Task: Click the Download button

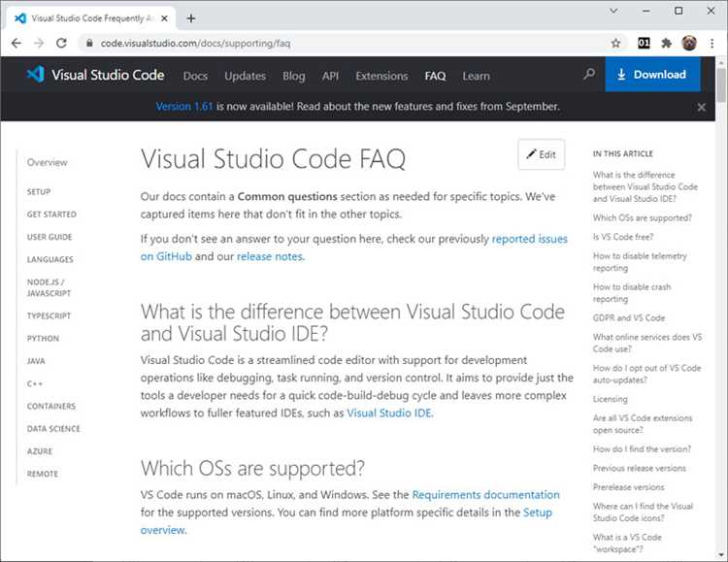Action: point(652,75)
